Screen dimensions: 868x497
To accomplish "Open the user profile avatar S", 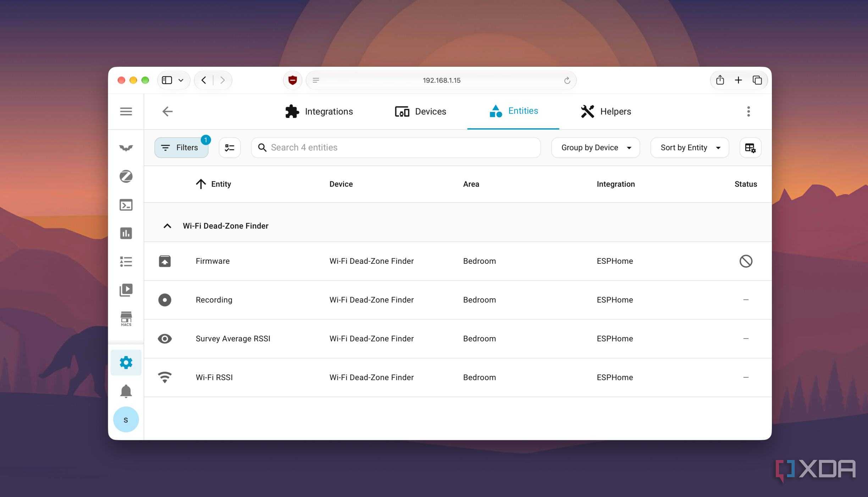I will [126, 420].
